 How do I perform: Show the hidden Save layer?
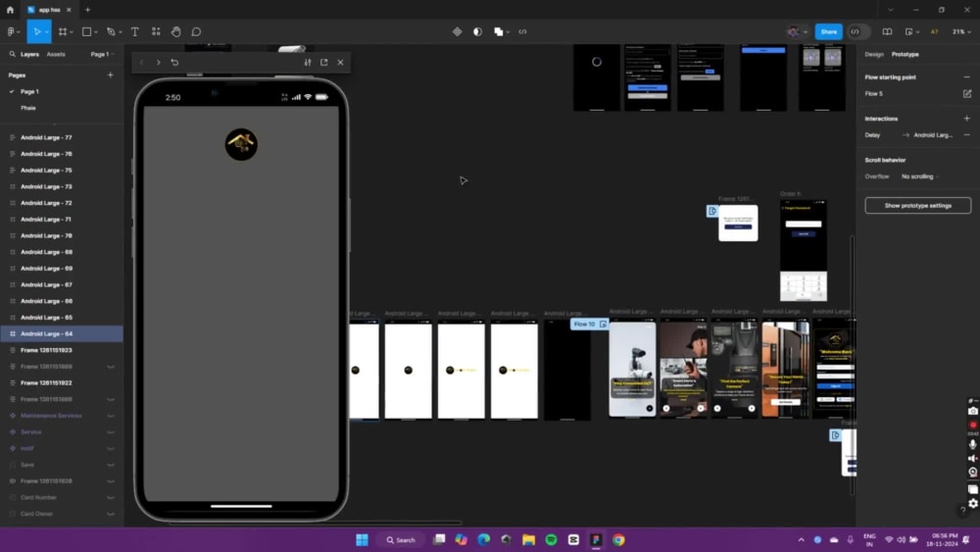click(111, 465)
